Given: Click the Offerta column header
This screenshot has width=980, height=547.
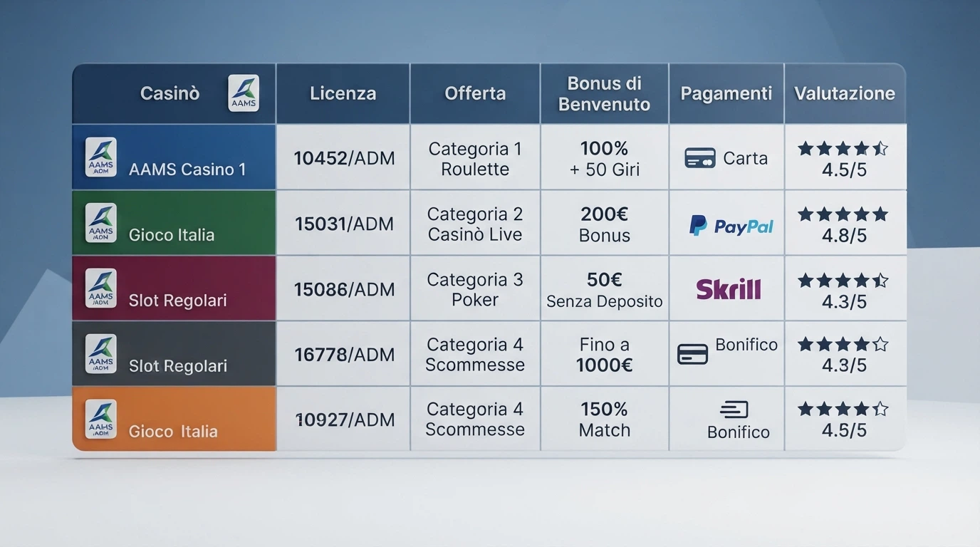Looking at the screenshot, I should click(475, 93).
